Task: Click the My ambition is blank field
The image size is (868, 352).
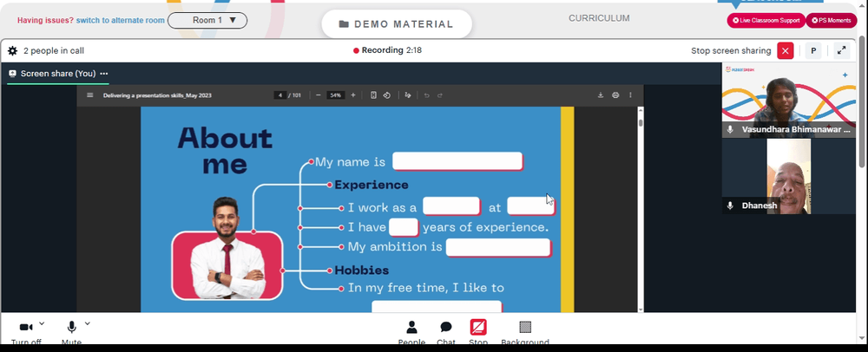Action: (498, 248)
